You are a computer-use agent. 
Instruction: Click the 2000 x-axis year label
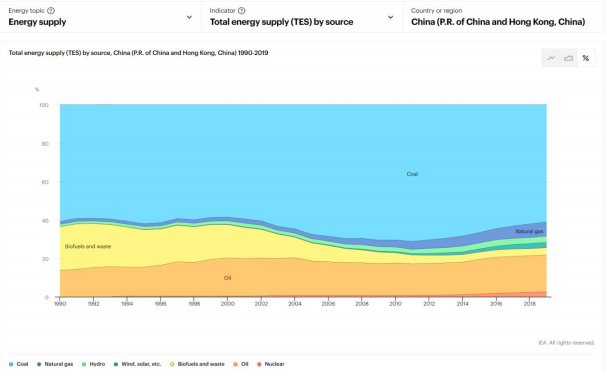pos(228,304)
